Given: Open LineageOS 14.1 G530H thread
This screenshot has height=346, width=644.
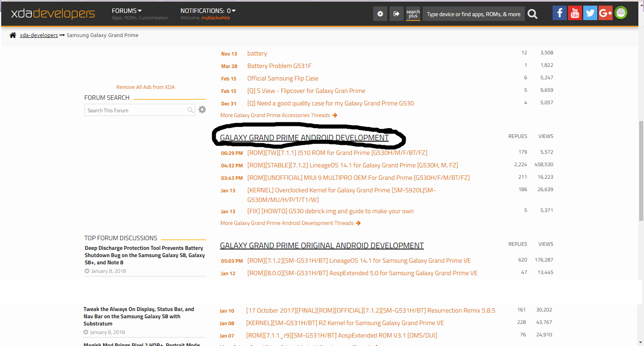Looking at the screenshot, I should pyautogui.click(x=353, y=165).
